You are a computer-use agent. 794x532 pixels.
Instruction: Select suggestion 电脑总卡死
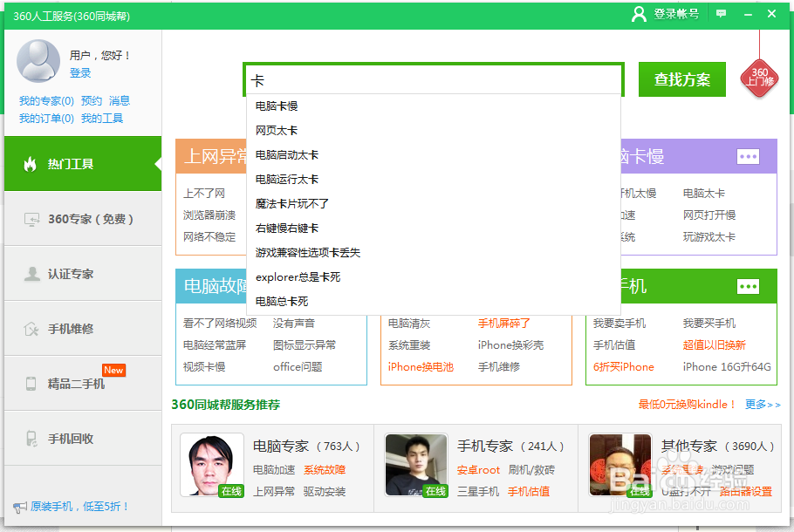click(x=434, y=302)
